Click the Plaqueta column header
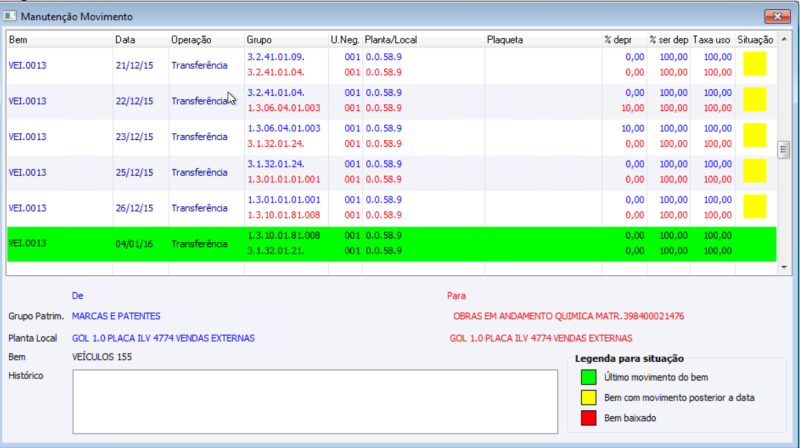The width and height of the screenshot is (800, 448). (543, 40)
